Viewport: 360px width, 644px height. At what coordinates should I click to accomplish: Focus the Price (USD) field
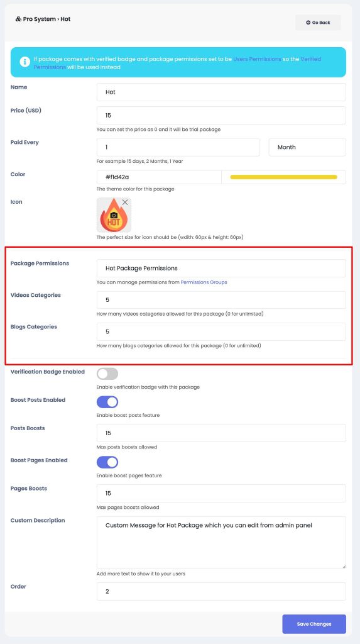click(221, 116)
